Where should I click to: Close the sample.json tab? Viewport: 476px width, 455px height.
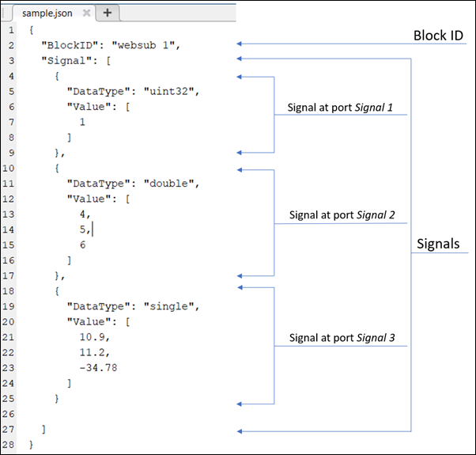click(x=86, y=13)
